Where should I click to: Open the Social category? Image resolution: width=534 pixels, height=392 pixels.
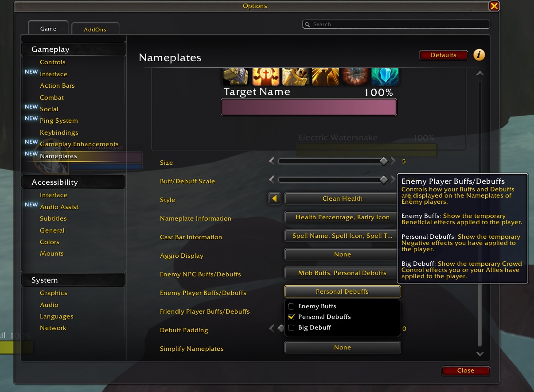pyautogui.click(x=49, y=109)
